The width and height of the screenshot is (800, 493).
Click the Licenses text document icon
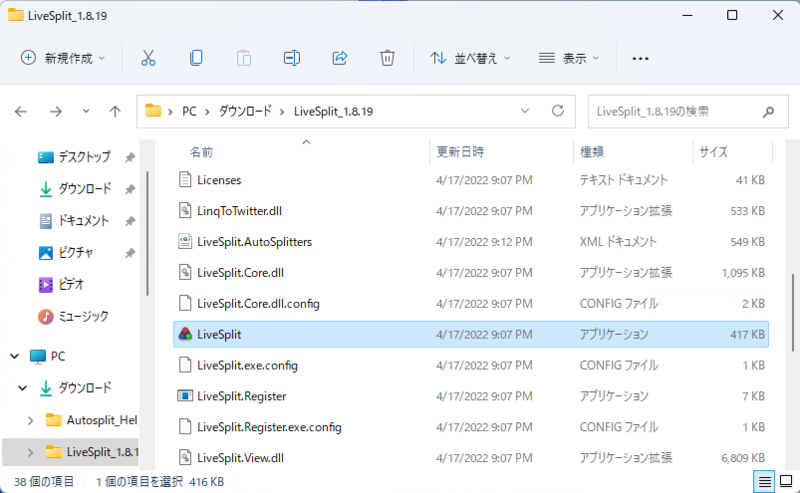185,180
